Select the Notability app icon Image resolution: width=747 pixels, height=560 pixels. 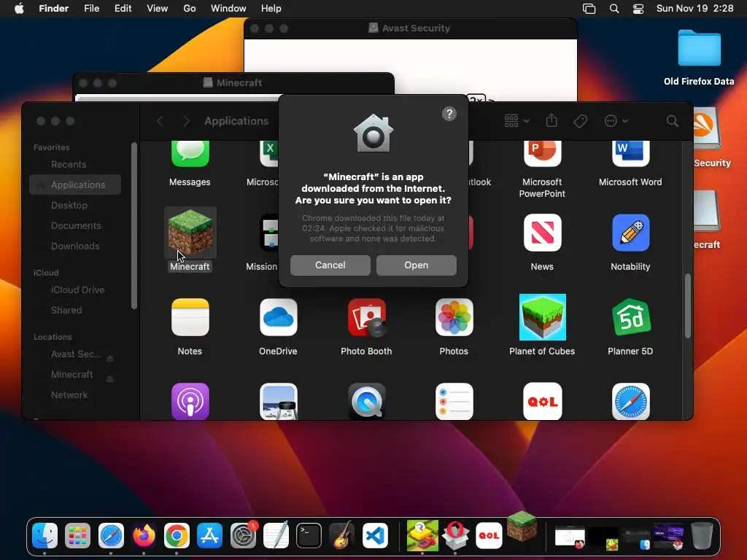click(630, 233)
